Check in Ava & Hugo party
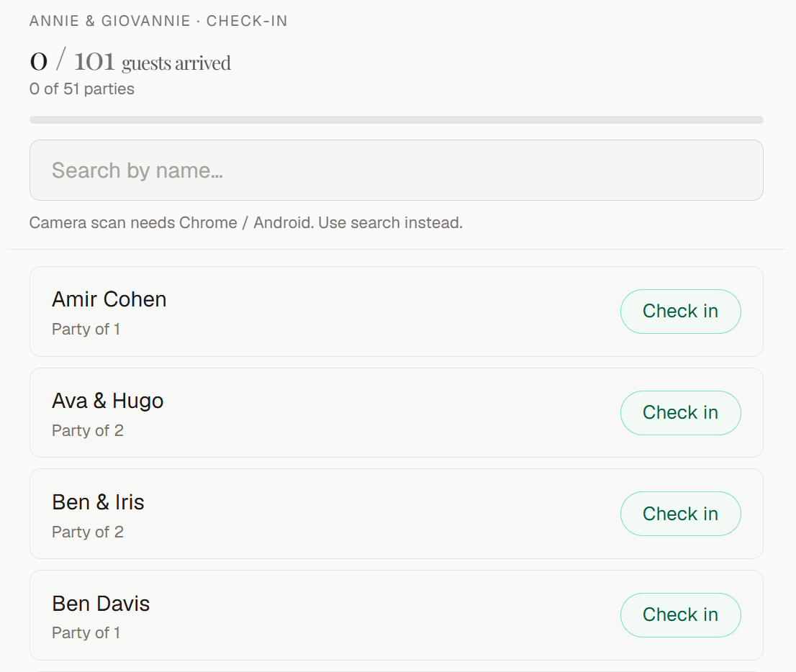This screenshot has width=796, height=672. pos(680,413)
